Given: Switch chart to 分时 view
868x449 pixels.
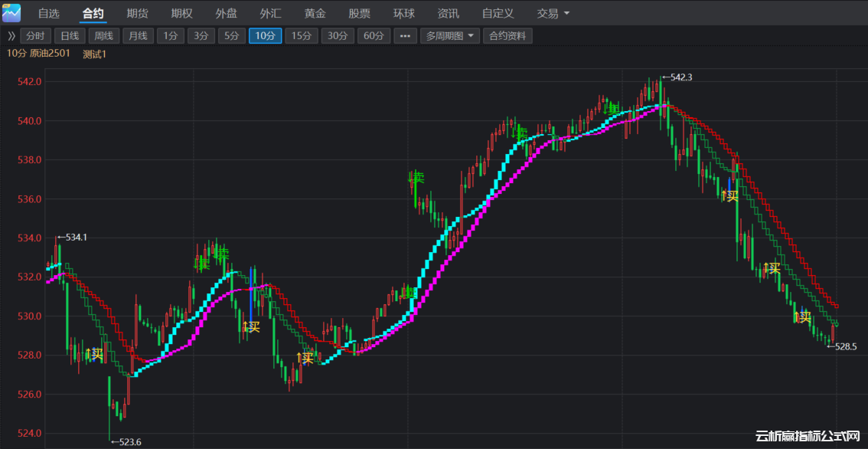Looking at the screenshot, I should click(x=36, y=36).
